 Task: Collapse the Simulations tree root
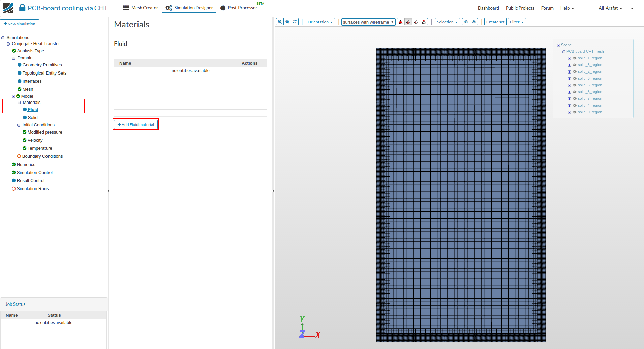click(3, 38)
